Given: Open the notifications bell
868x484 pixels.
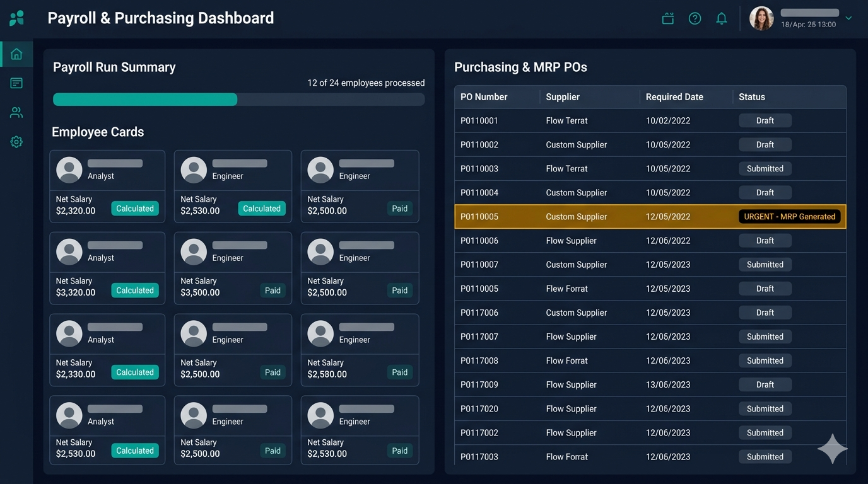Looking at the screenshot, I should coord(722,19).
